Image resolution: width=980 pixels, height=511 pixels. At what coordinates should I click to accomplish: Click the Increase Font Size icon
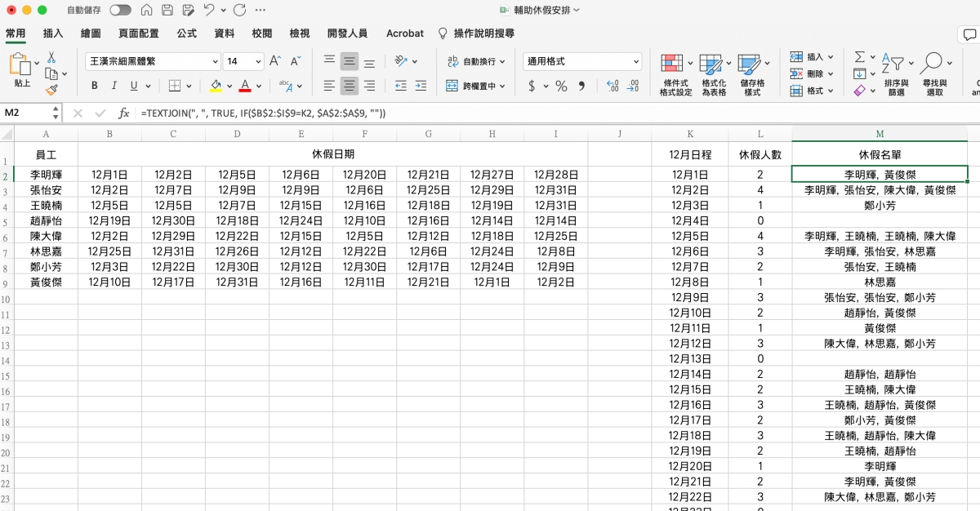275,61
